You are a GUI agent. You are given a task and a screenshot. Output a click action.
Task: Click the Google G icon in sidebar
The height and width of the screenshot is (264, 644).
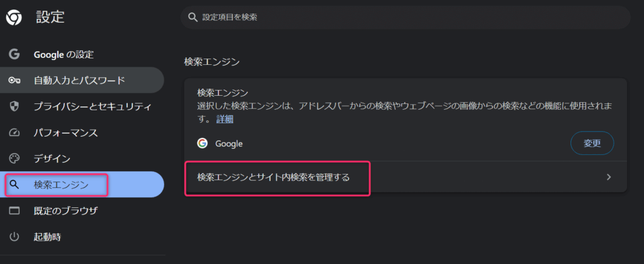click(14, 54)
